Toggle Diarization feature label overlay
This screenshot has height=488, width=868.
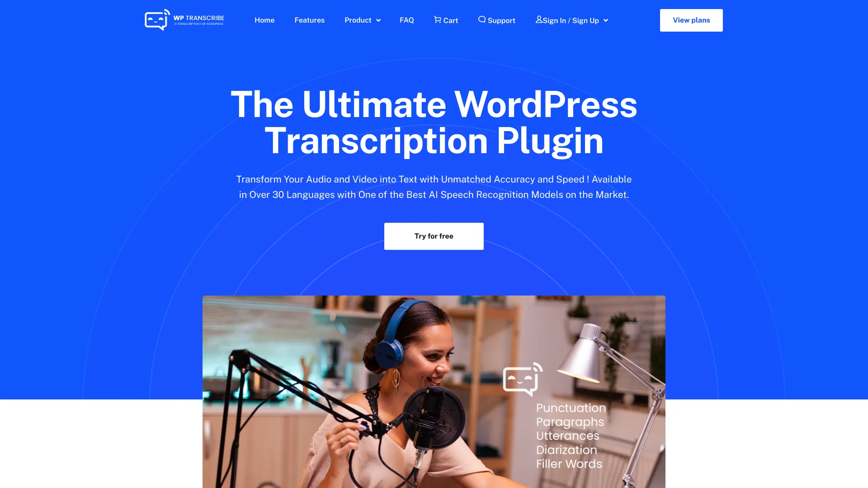[566, 450]
